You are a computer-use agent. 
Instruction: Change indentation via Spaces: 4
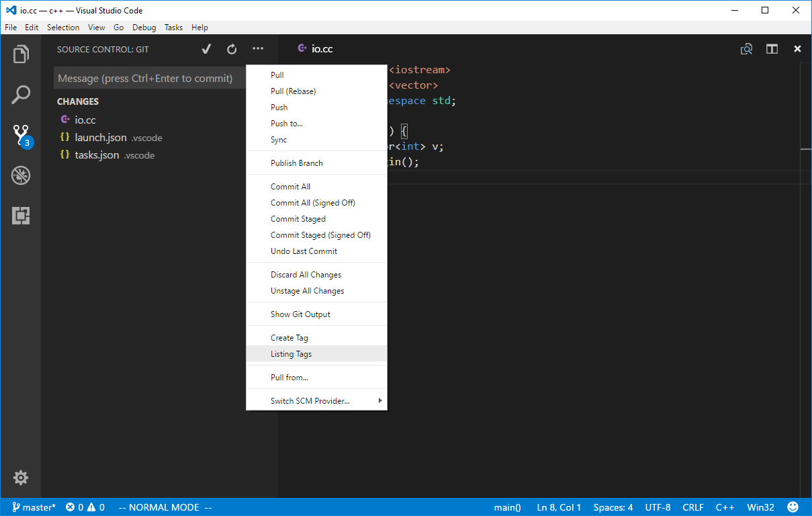(x=613, y=507)
